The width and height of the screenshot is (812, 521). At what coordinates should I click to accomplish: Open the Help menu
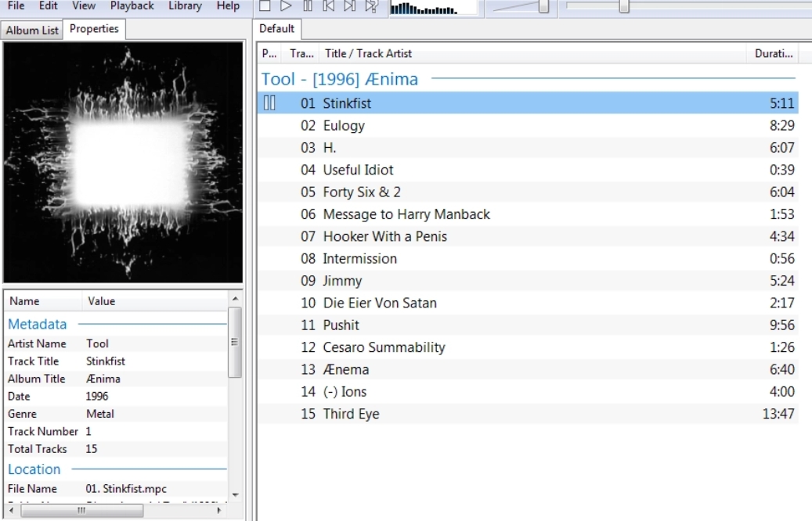(x=228, y=5)
